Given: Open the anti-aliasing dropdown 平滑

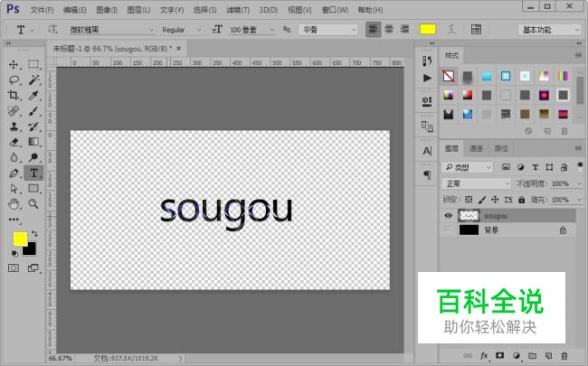Looking at the screenshot, I should [x=327, y=30].
